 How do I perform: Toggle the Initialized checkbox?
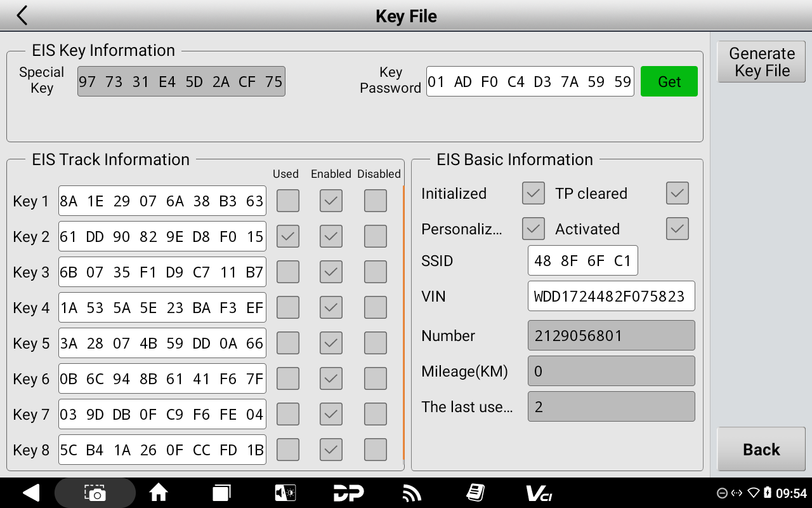point(534,194)
